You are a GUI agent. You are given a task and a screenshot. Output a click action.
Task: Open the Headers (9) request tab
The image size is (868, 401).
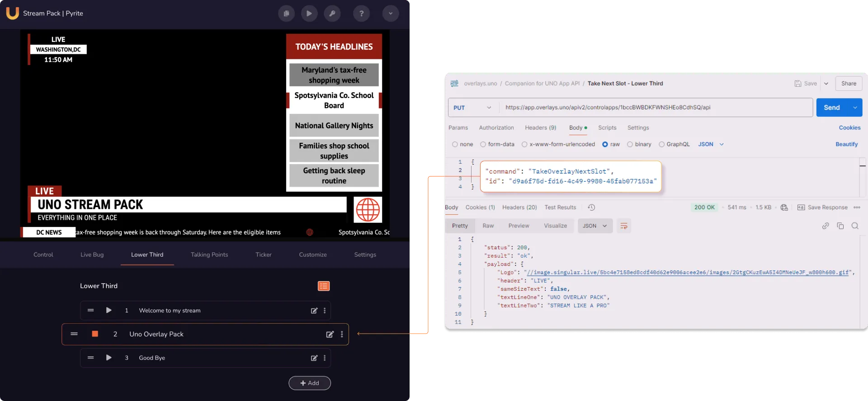[x=541, y=128]
